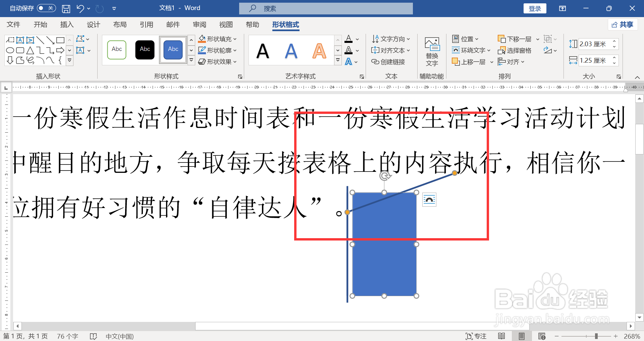Viewport: 644px width, 341px height.
Task: Expand the shapes gallery list
Action: tap(69, 61)
